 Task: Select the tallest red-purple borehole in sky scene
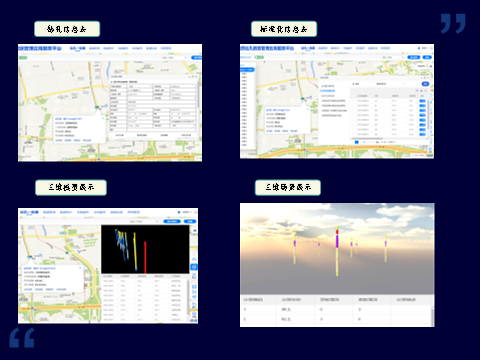pos(337,251)
